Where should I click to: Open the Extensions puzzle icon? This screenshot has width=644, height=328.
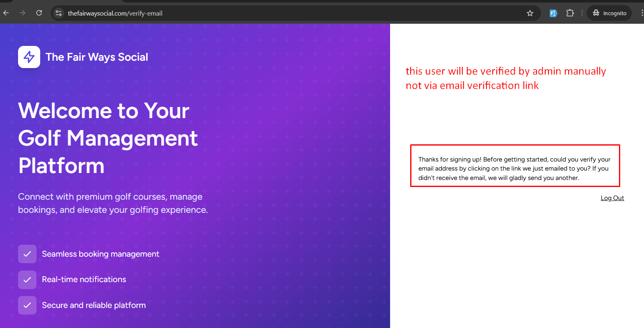[570, 13]
